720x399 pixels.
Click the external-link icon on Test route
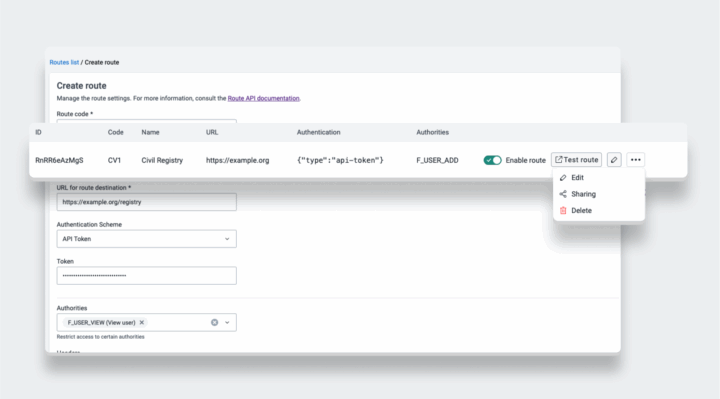click(558, 159)
